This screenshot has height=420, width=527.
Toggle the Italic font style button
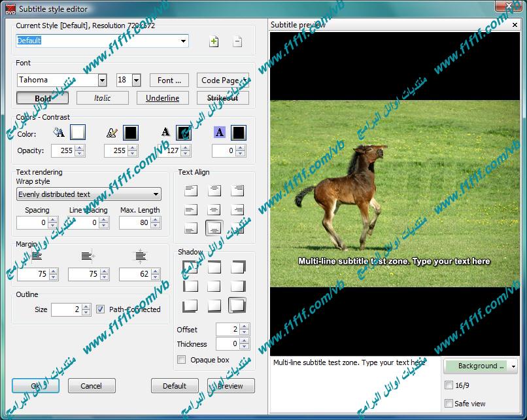(103, 98)
